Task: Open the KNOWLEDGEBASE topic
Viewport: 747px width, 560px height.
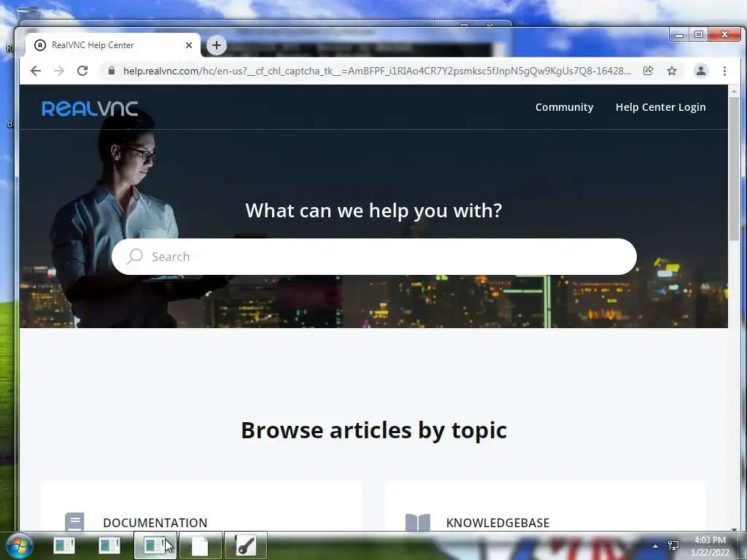Action: [x=498, y=523]
